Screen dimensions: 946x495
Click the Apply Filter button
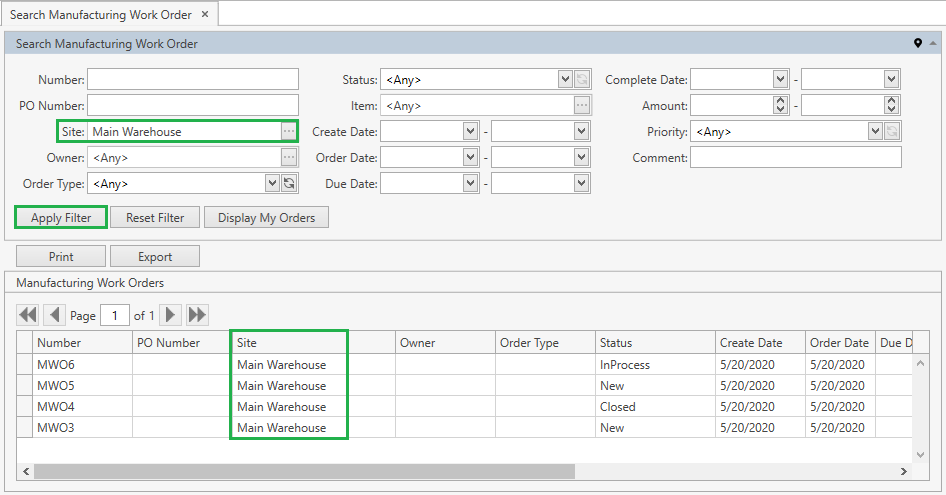[x=61, y=217]
